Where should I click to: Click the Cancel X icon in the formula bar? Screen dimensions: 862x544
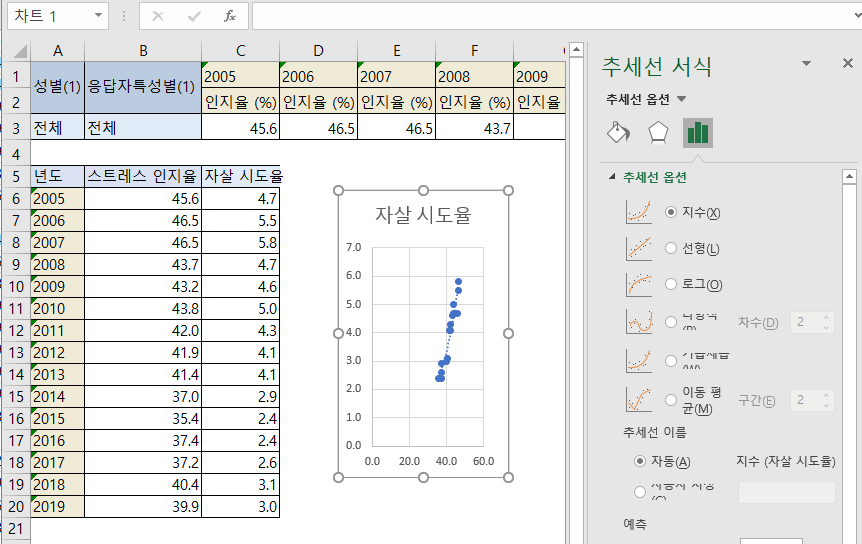click(x=158, y=16)
